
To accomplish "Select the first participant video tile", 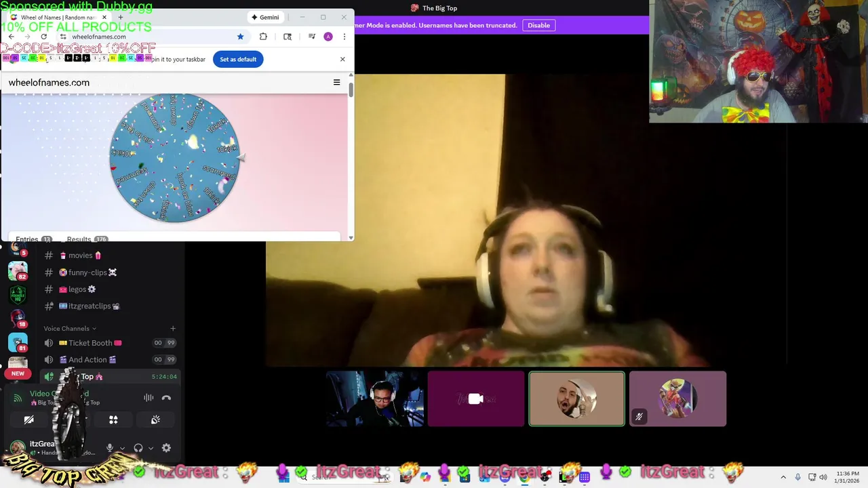I will click(375, 399).
